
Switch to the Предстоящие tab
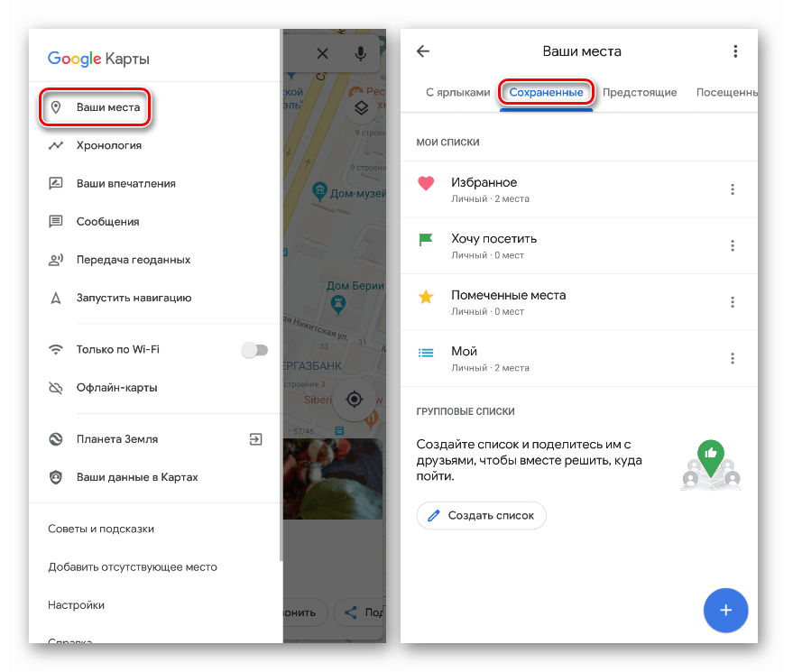(640, 93)
